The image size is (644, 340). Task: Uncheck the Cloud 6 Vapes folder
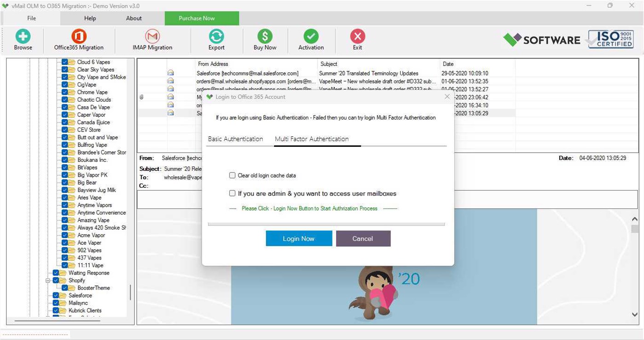(64, 62)
